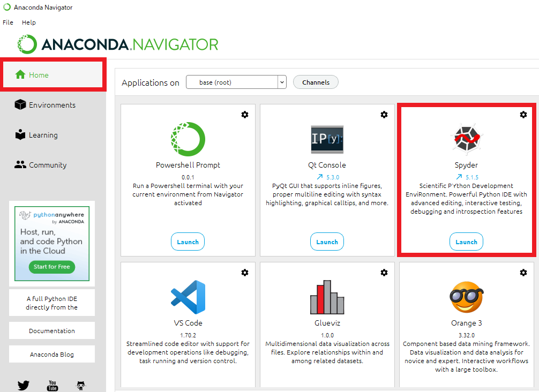Open the Documentation link
This screenshot has width=539, height=392.
point(52,330)
